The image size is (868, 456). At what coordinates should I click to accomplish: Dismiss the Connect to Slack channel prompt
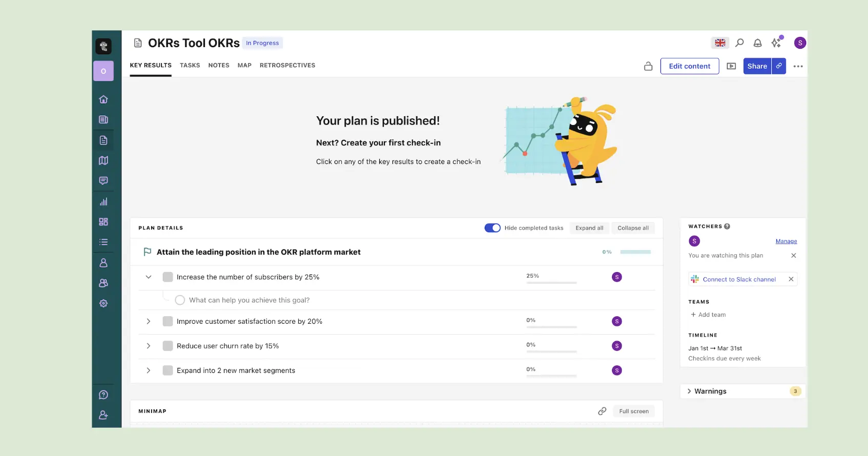click(791, 279)
